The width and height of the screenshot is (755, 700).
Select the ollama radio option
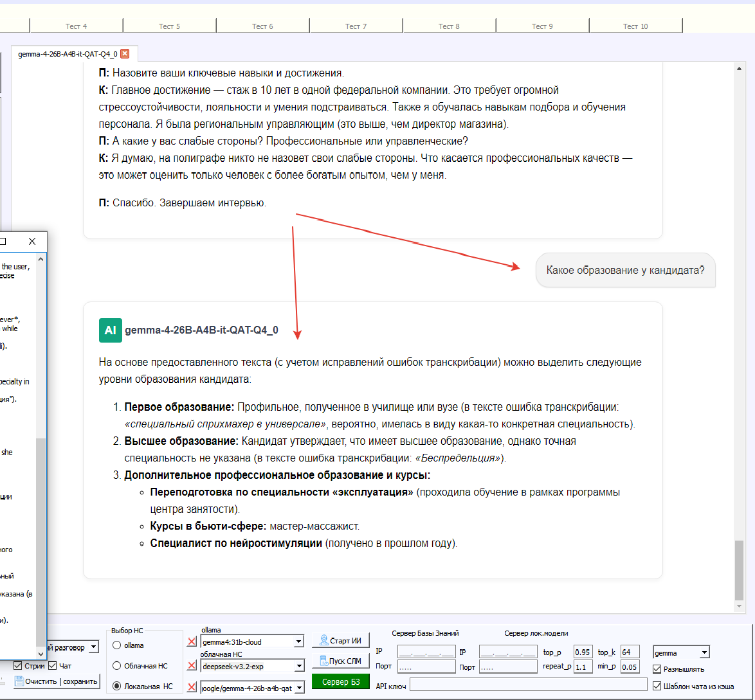coord(116,645)
